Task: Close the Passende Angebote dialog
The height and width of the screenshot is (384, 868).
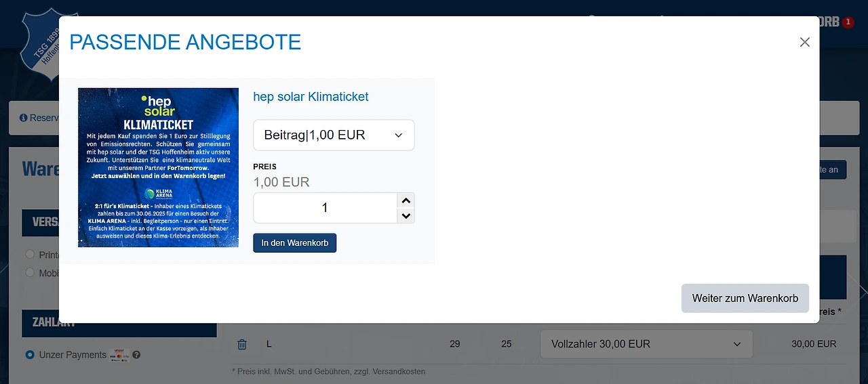Action: point(805,42)
